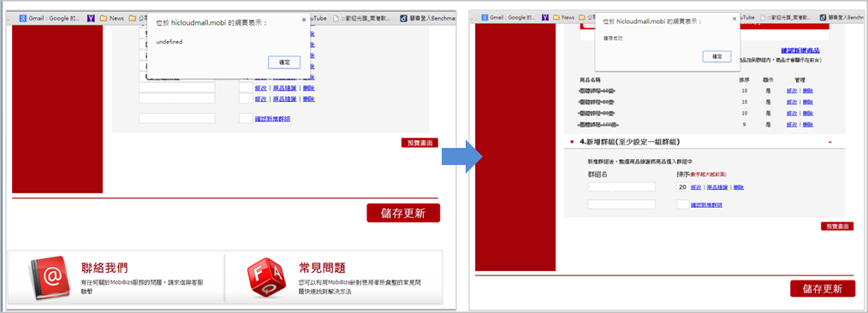Click 修改 in product row with order 9
This screenshot has width=868, height=313.
tap(792, 125)
